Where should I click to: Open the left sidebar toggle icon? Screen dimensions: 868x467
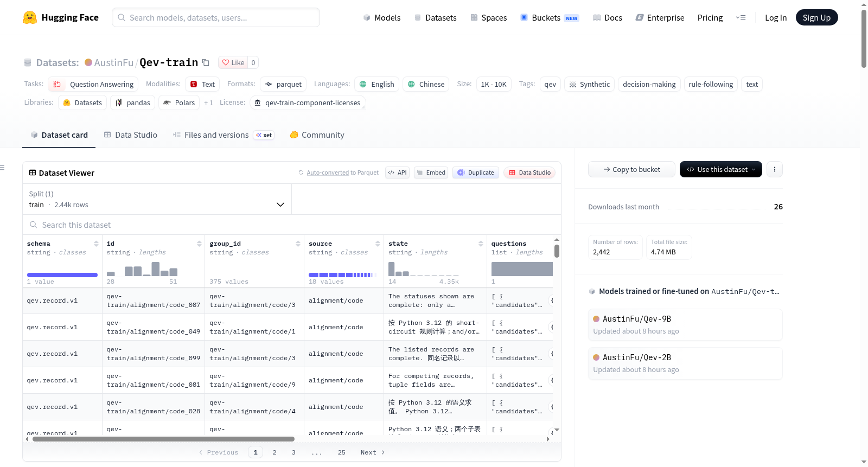pos(3,168)
